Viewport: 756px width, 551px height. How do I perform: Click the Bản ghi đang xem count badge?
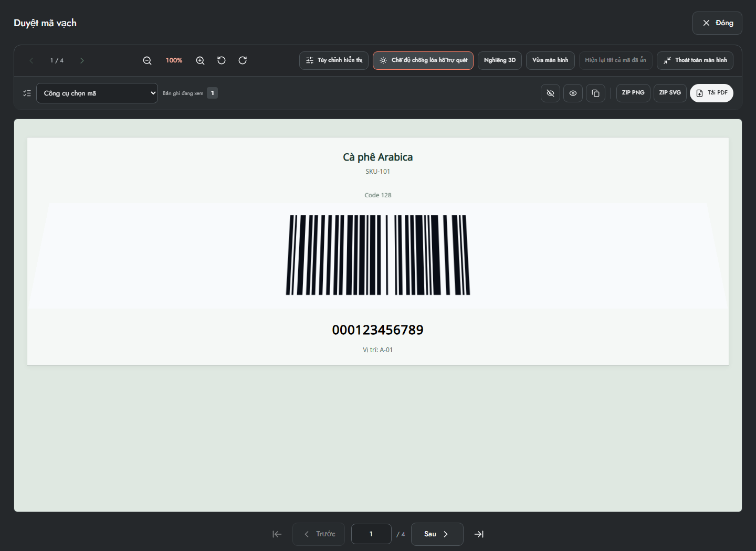(212, 93)
